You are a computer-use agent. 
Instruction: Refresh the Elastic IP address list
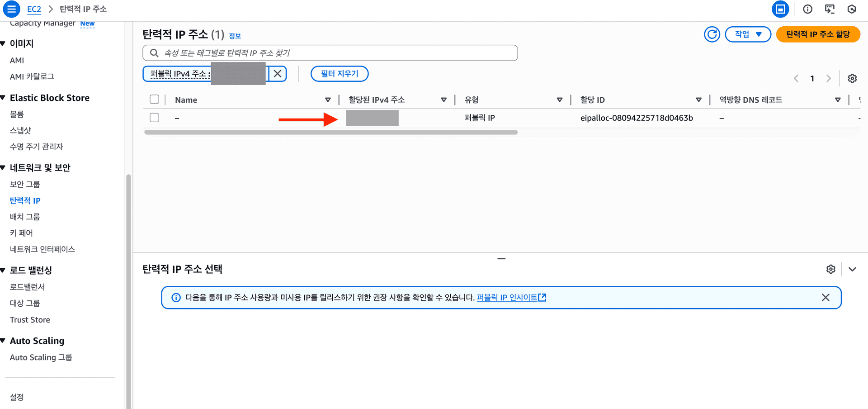pos(712,34)
